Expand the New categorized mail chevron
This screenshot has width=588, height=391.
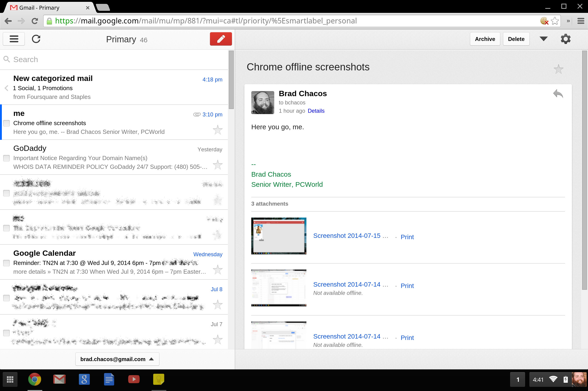click(6, 88)
